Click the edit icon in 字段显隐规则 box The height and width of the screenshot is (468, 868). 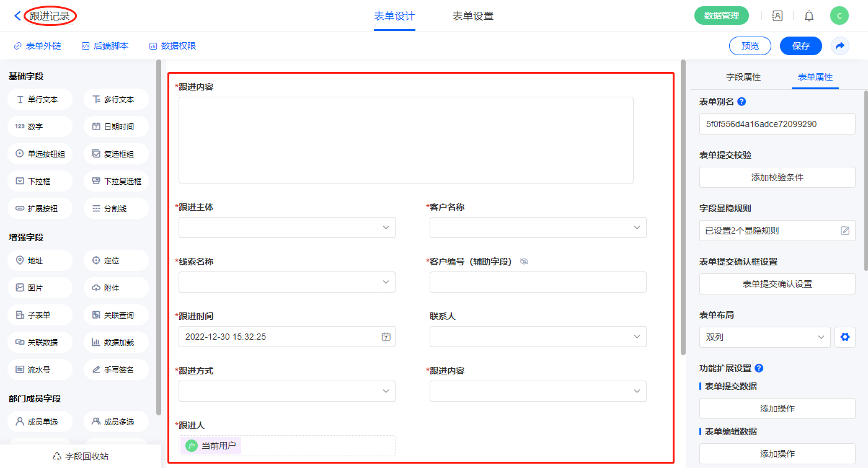pos(844,231)
